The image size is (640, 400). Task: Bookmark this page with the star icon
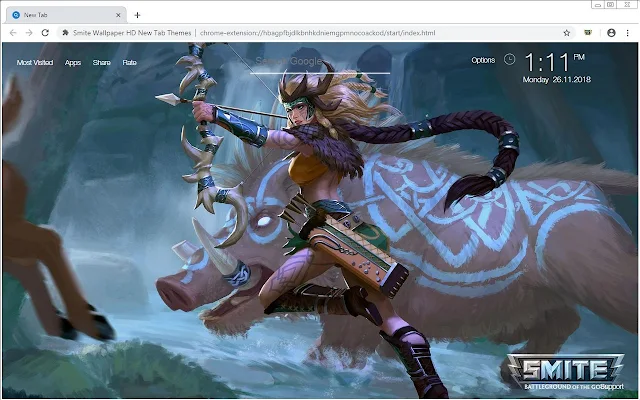(x=567, y=33)
